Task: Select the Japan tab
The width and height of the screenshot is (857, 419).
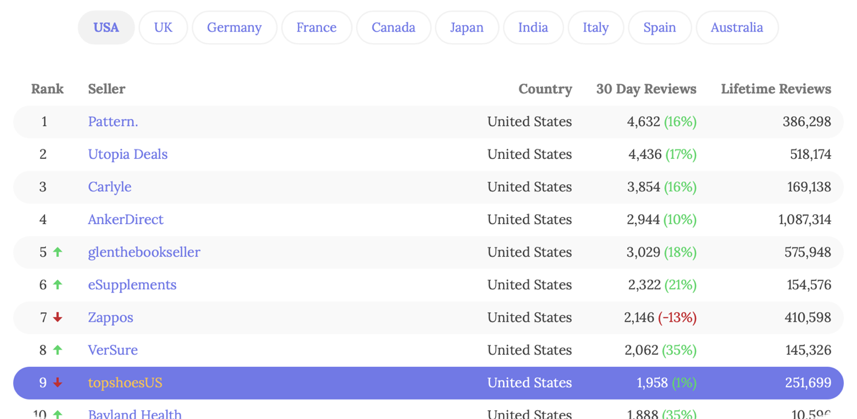Action: click(x=466, y=28)
